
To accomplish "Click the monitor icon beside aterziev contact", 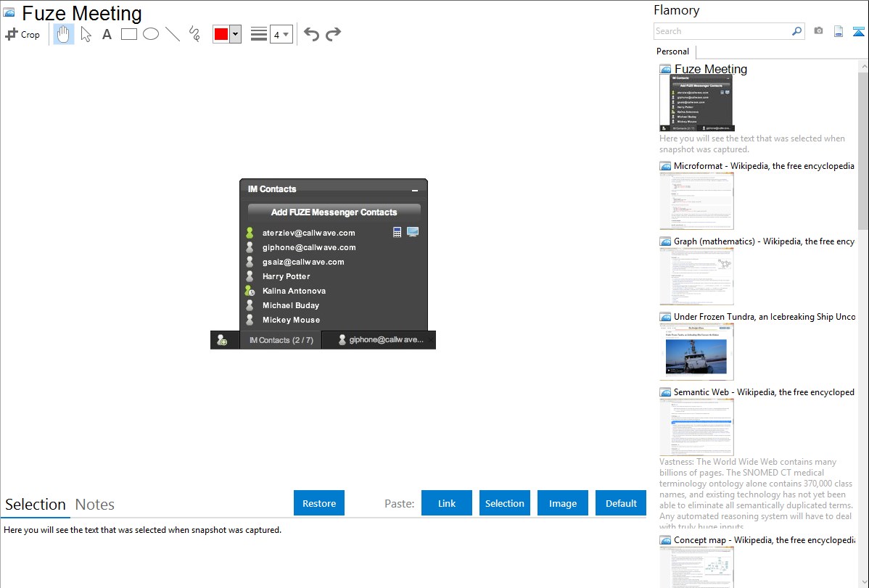I will click(x=412, y=232).
